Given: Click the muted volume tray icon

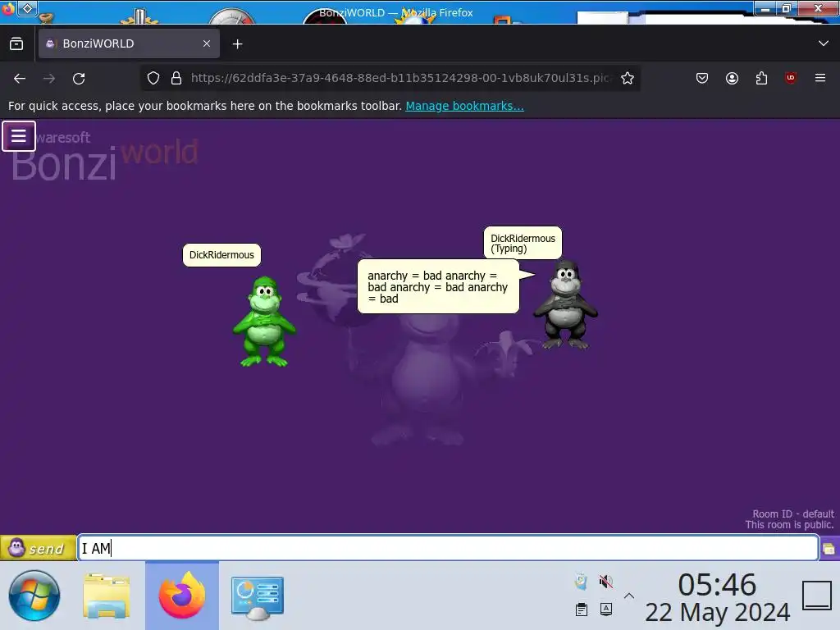Looking at the screenshot, I should (x=606, y=582).
